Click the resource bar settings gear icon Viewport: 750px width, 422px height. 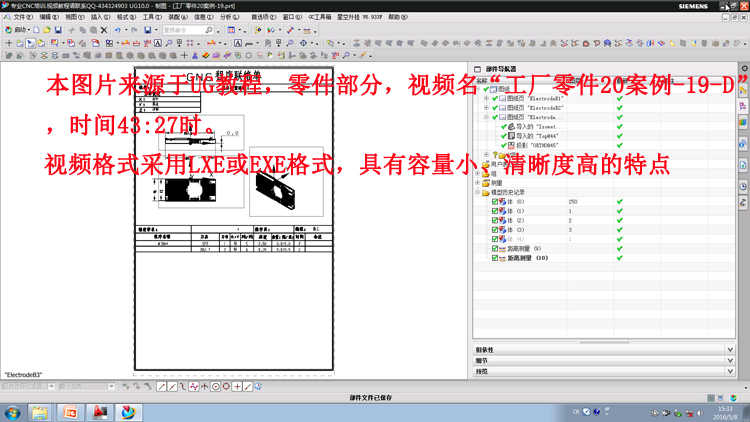[744, 68]
